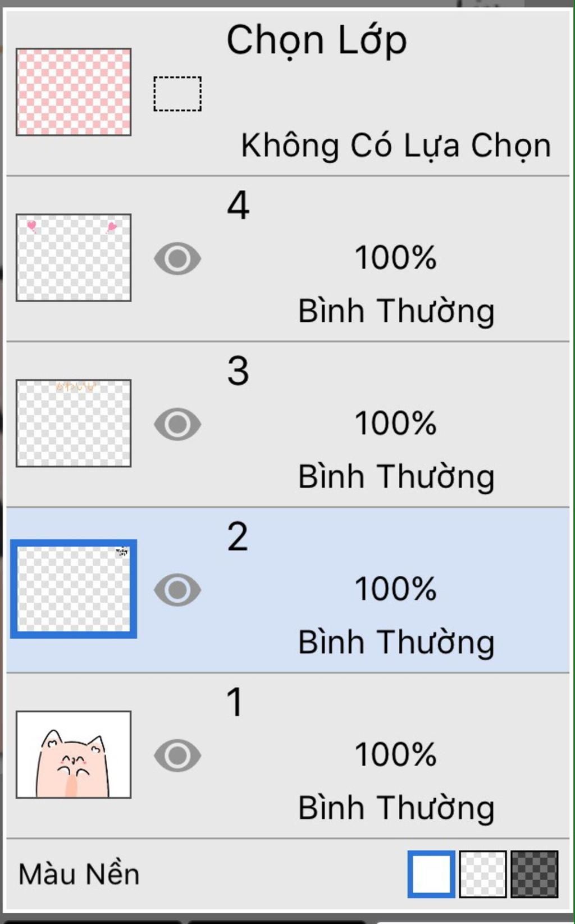The height and width of the screenshot is (924, 575).
Task: Select the cat drawing thumbnail of layer 1
Action: [74, 754]
